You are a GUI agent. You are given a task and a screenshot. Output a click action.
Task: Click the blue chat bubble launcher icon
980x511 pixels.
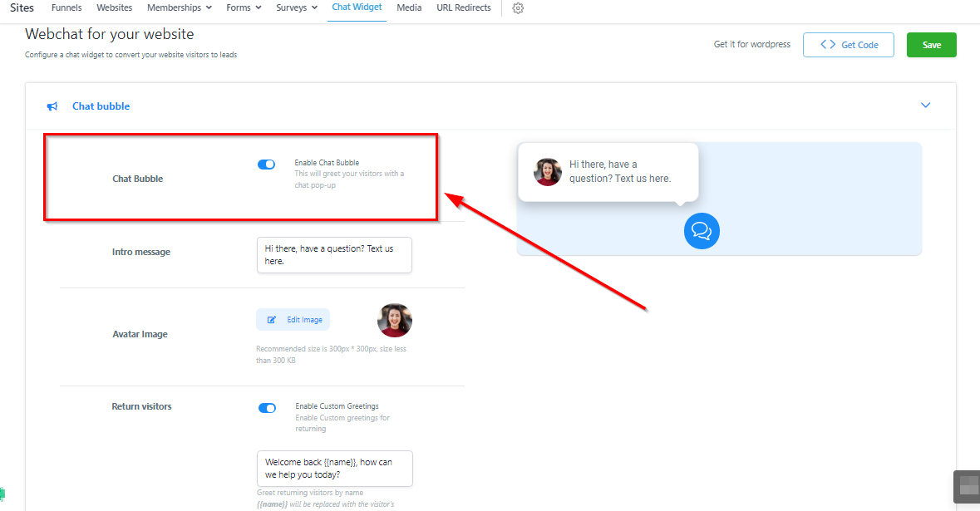702,230
